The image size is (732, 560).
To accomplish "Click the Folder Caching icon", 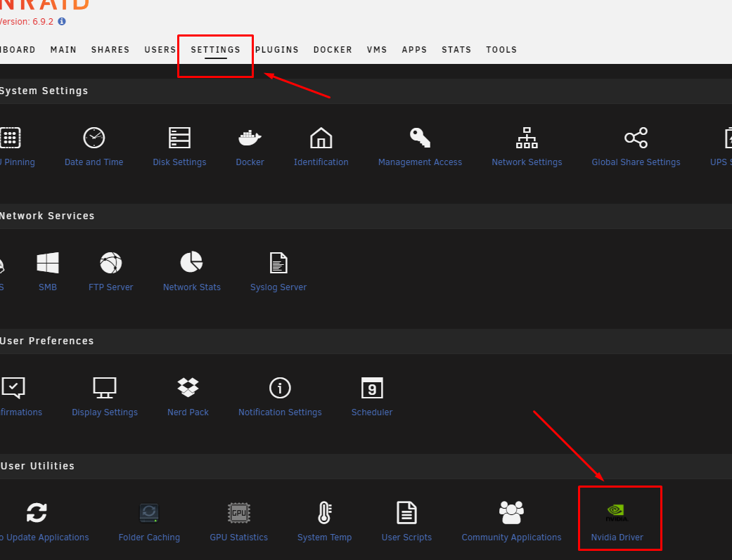I will pos(149,513).
